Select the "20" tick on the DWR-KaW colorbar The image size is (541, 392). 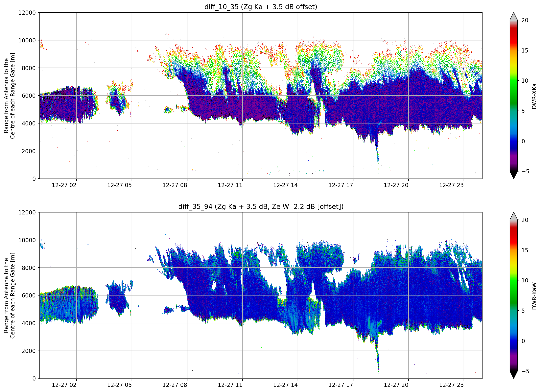click(525, 220)
